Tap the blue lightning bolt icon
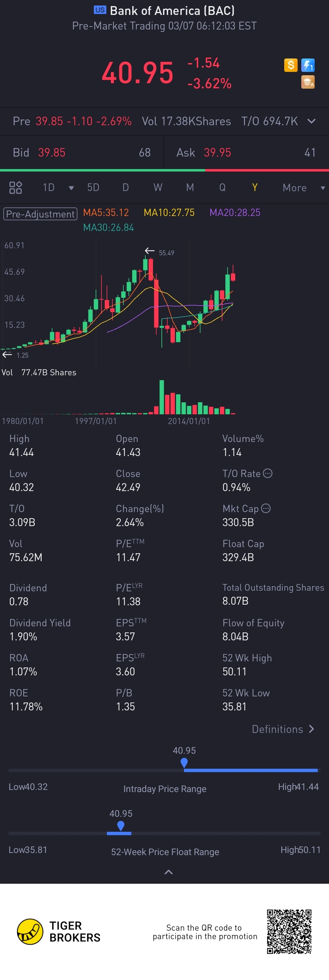Screen dimensions: 329x980 308,65
